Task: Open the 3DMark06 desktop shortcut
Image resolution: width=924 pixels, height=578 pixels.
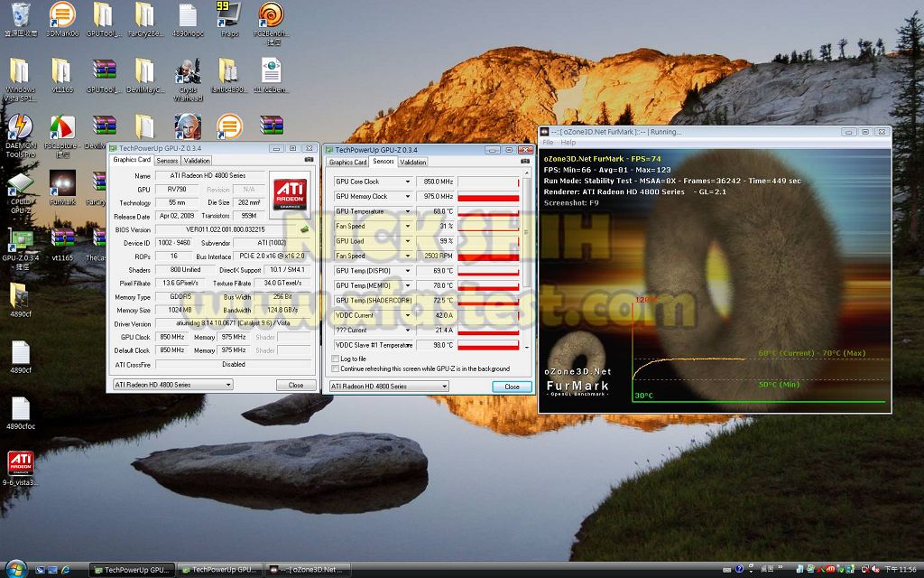Action: 61,15
